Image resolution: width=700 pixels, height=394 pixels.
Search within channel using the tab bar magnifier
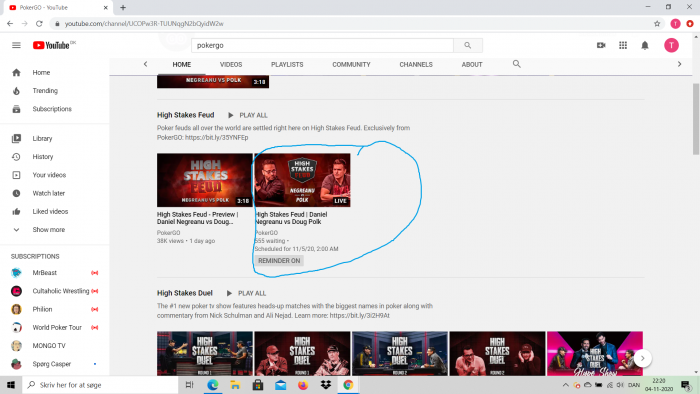click(517, 64)
